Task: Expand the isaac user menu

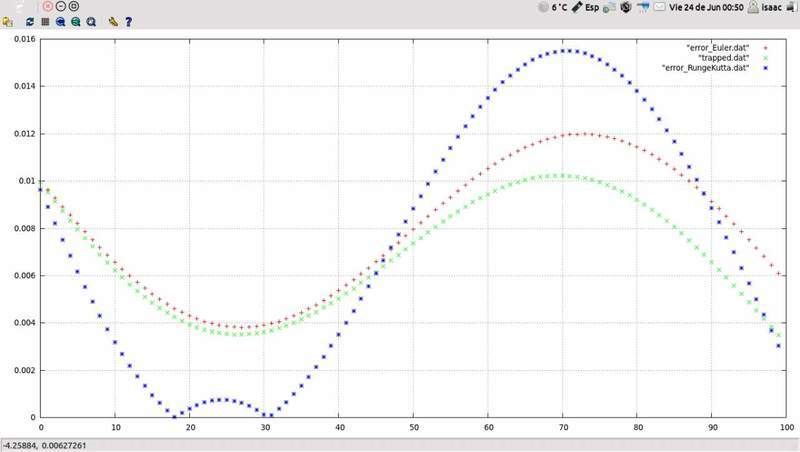Action: click(767, 6)
